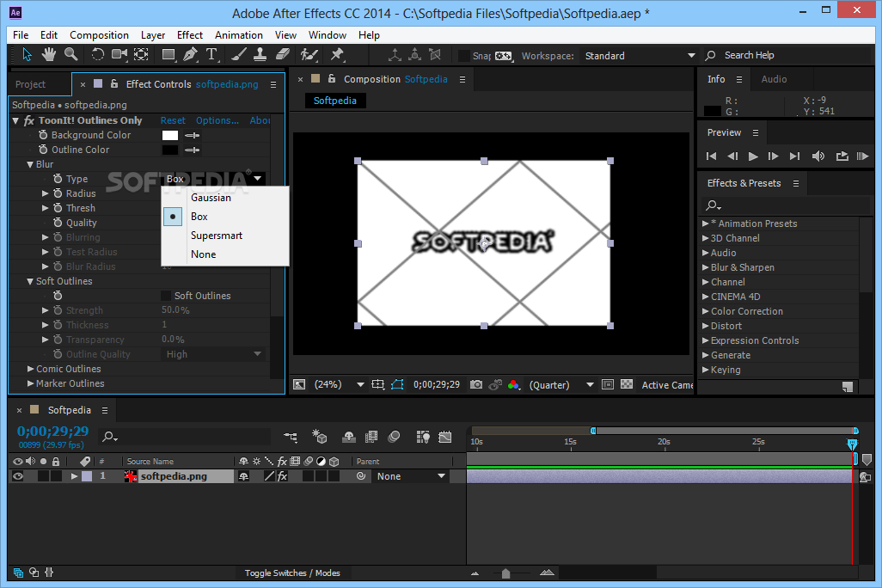Click Toggle Switches / Modes button
The image size is (882, 588).
click(x=292, y=573)
